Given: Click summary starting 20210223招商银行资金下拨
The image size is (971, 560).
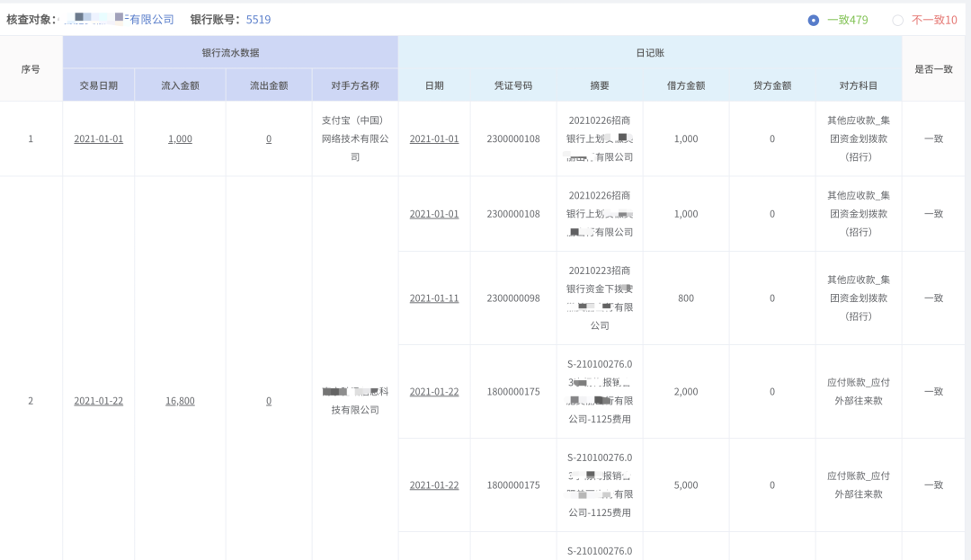Looking at the screenshot, I should (x=600, y=298).
